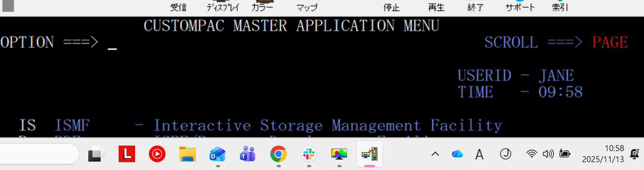Viewport: 644px width, 170px height.
Task: Open the notification bell with snooze icon
Action: click(634, 154)
